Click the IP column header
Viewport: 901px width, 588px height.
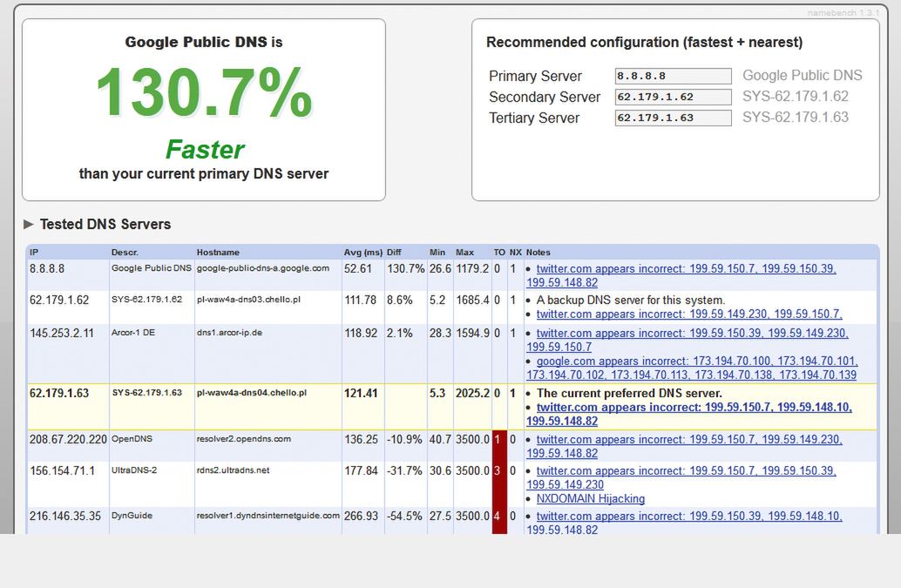pos(34,252)
